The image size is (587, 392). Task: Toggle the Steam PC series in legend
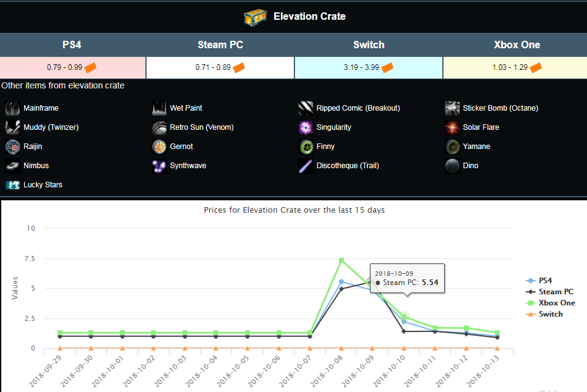point(549,292)
